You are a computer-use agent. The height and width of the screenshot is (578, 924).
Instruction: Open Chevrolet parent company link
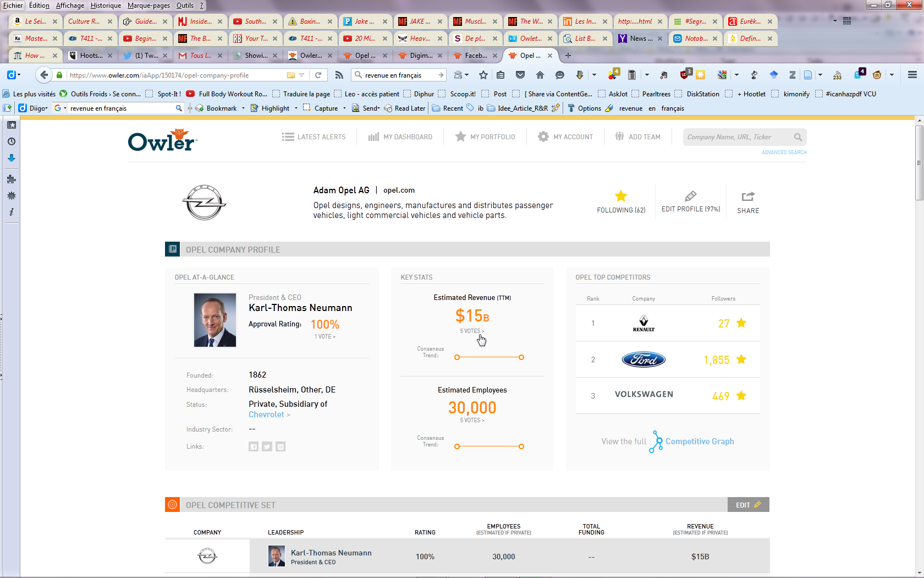click(269, 415)
